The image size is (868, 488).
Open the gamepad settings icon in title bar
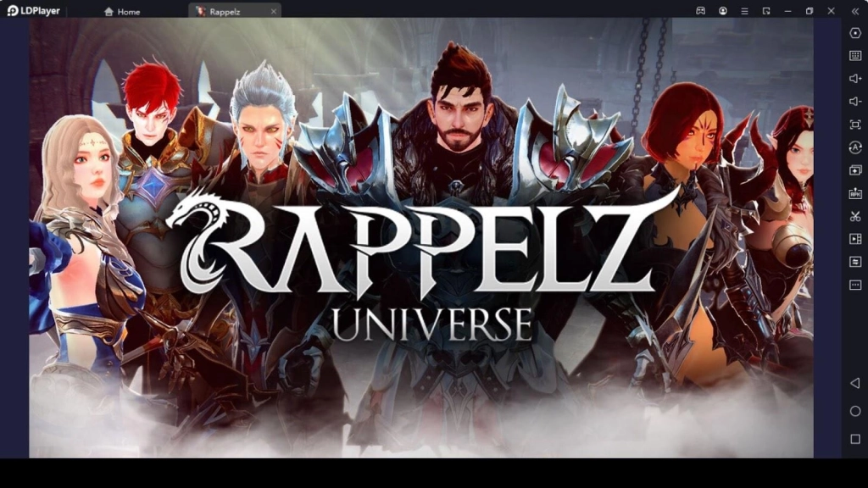pyautogui.click(x=700, y=11)
